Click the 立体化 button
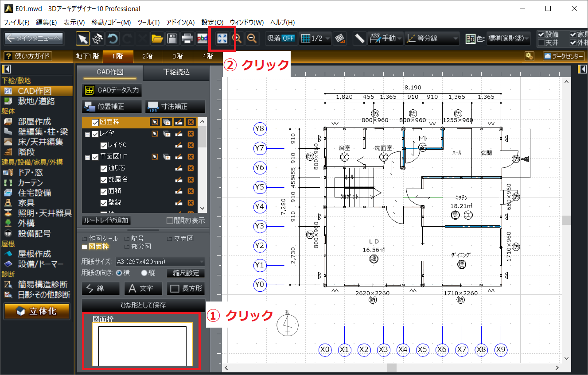Image resolution: width=588 pixels, height=375 pixels. pyautogui.click(x=37, y=311)
